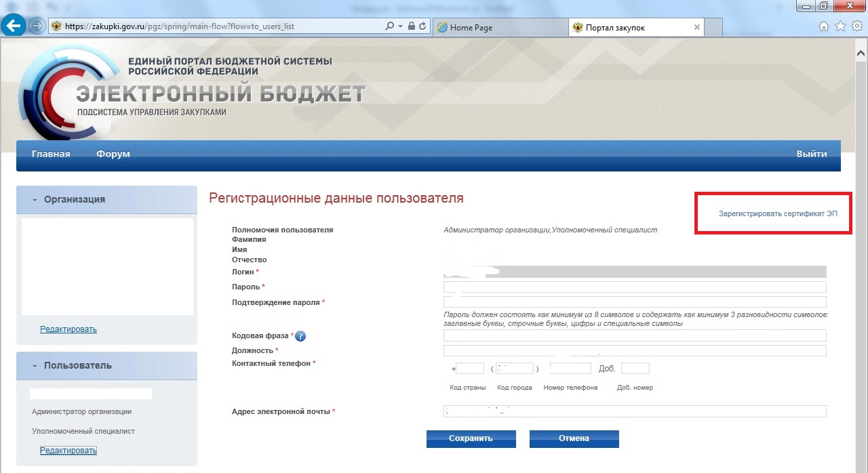The height and width of the screenshot is (473, 868).
Task: Click the Сохранить button
Action: click(x=471, y=438)
